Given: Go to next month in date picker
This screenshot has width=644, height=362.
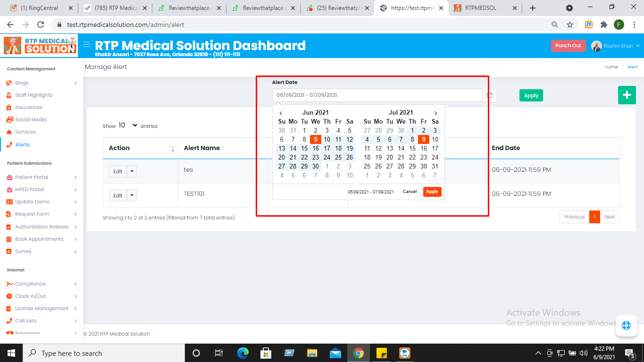Looking at the screenshot, I should coord(435,113).
